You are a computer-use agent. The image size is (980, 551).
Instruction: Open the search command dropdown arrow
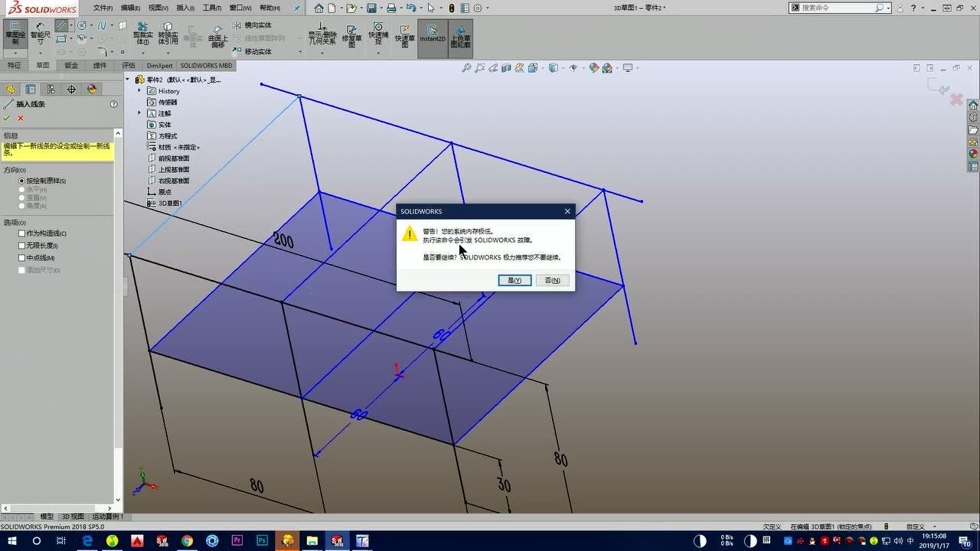coord(888,8)
